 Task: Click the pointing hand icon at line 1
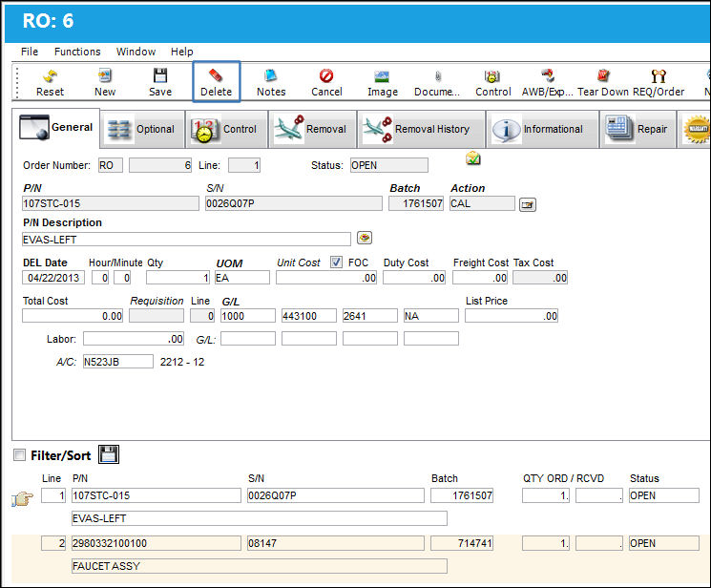(x=22, y=499)
